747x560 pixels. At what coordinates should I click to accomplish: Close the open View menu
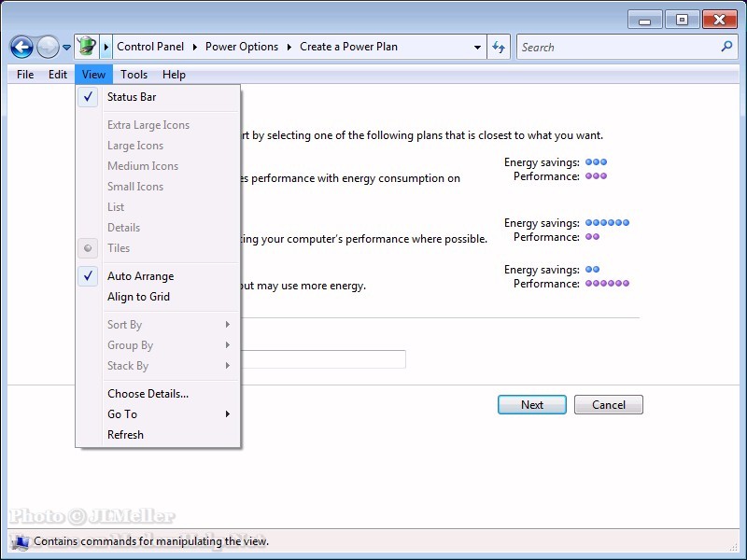[93, 75]
